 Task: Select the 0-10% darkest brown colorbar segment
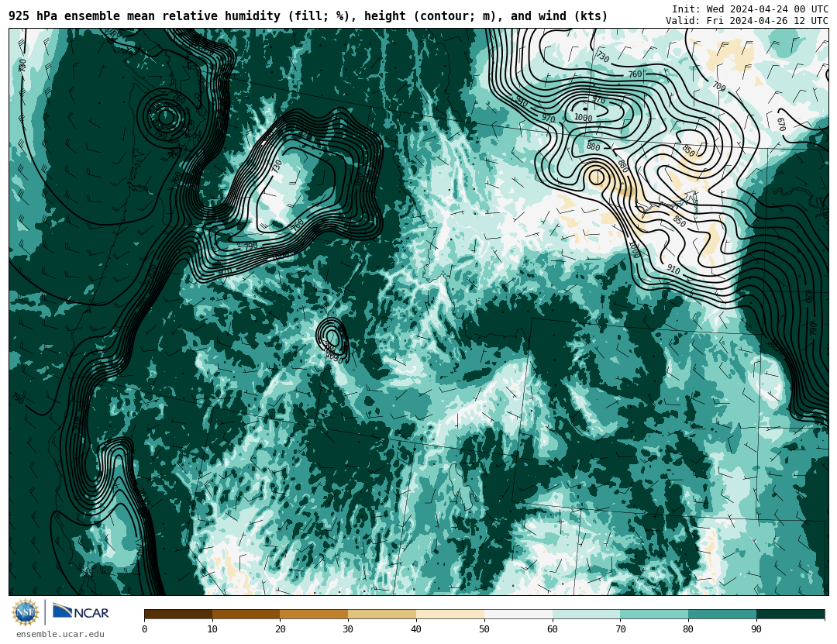coord(178,614)
